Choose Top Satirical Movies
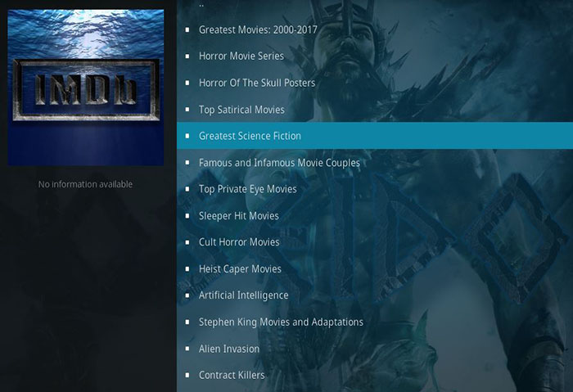Image resolution: width=573 pixels, height=392 pixels. pyautogui.click(x=375, y=109)
